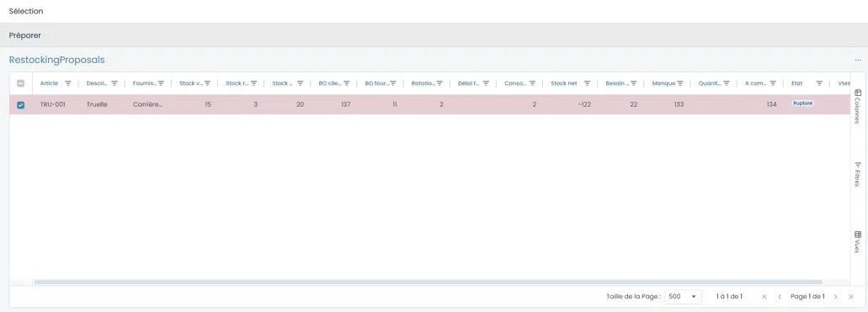Select the Truelle description cell
This screenshot has height=312, width=868.
(103, 104)
